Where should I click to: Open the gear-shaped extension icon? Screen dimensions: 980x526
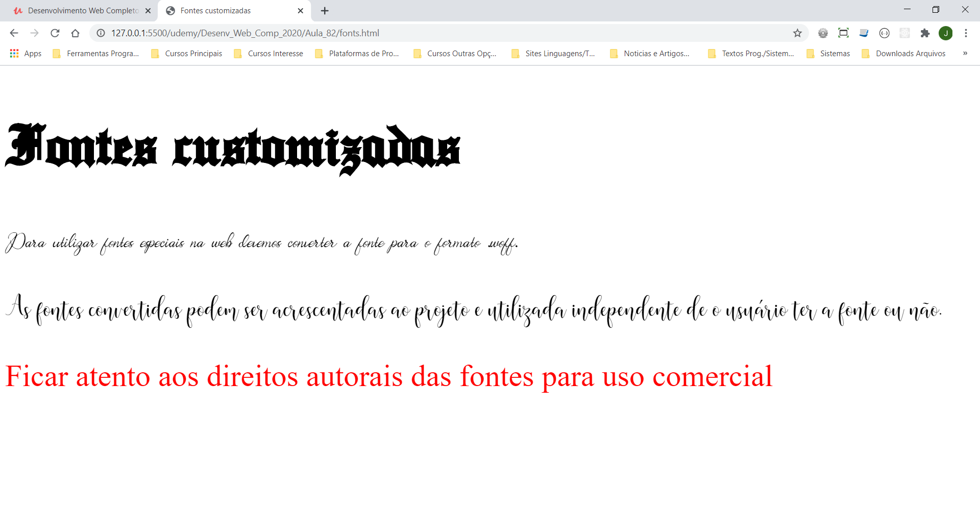coord(823,33)
